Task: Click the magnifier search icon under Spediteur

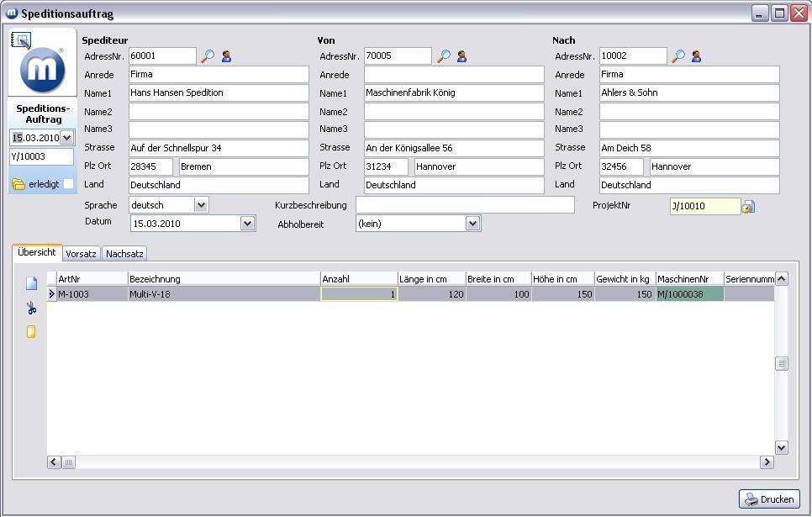Action: [x=208, y=56]
